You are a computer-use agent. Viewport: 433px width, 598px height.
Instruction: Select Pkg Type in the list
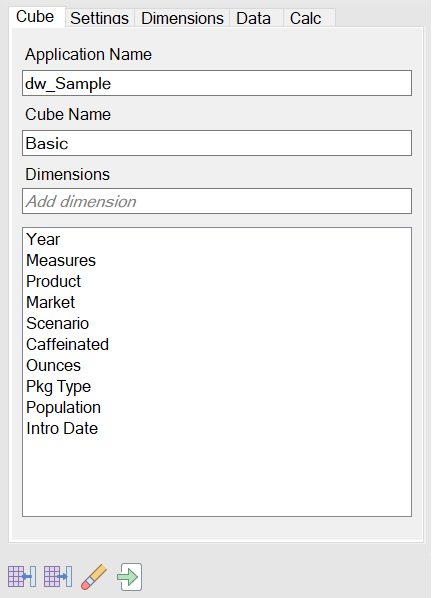tap(58, 387)
